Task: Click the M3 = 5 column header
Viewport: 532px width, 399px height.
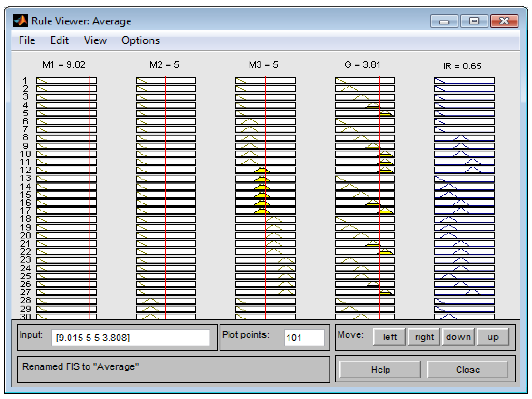Action: coord(263,65)
